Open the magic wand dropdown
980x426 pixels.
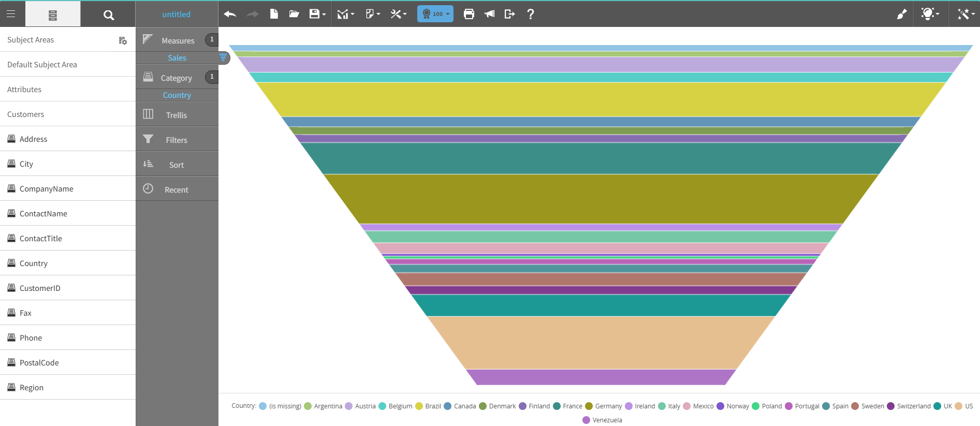coord(966,14)
